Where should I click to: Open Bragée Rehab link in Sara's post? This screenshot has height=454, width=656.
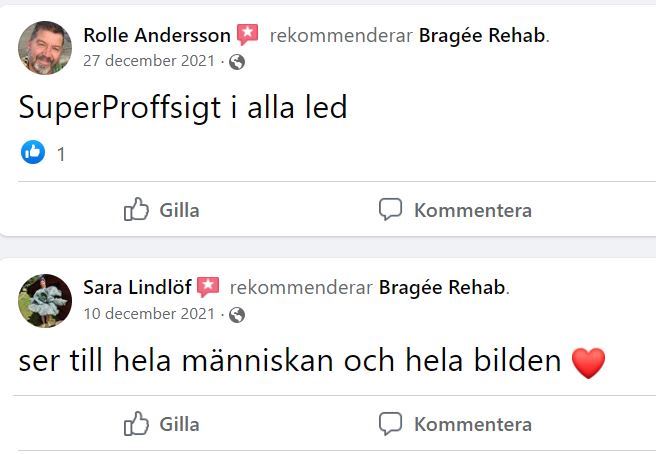pyautogui.click(x=442, y=288)
